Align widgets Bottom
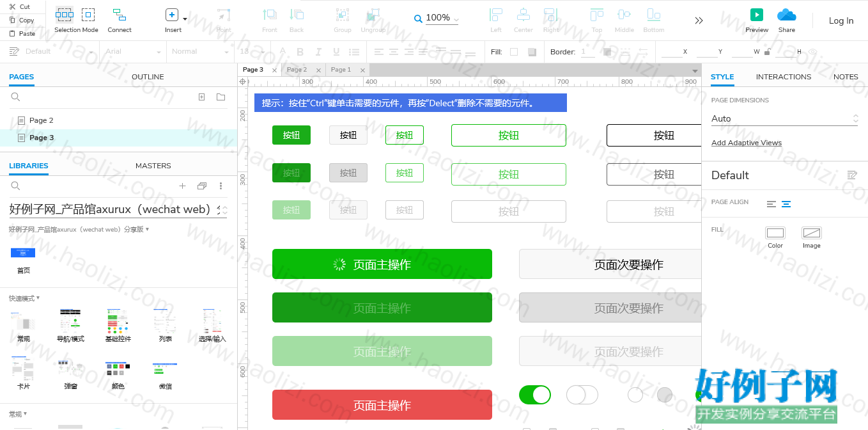868x430 pixels. tap(653, 14)
